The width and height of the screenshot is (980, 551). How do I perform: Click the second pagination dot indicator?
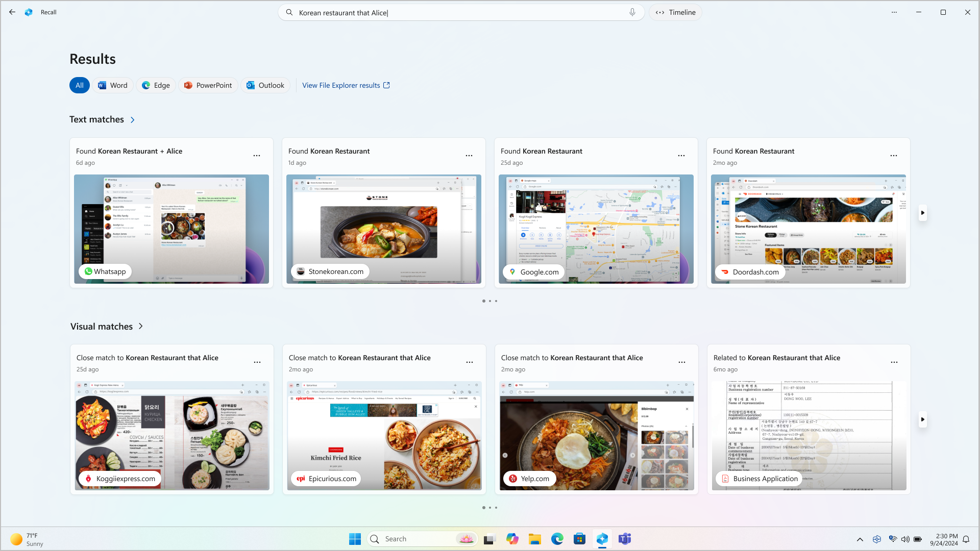point(490,300)
